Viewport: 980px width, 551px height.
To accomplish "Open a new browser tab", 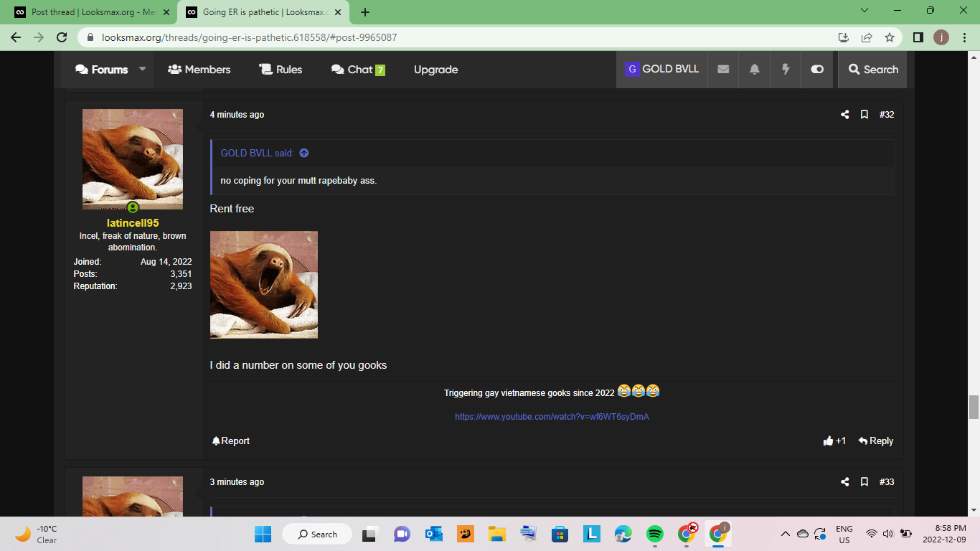I will click(365, 12).
